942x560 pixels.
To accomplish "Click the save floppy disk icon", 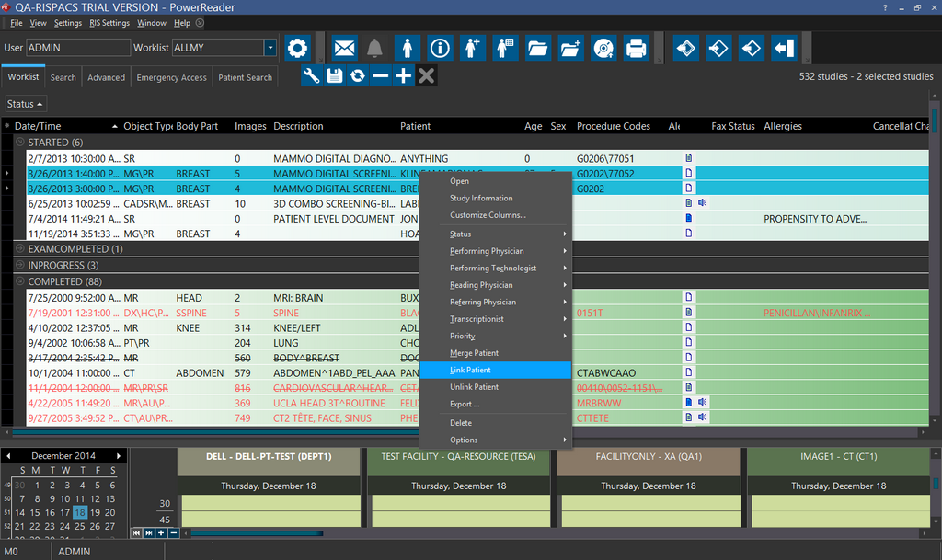I will (x=335, y=76).
